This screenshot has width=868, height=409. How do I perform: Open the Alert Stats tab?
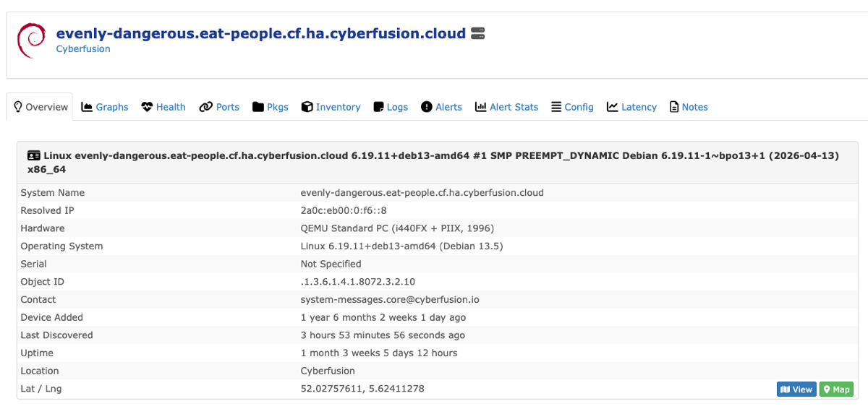[x=507, y=107]
